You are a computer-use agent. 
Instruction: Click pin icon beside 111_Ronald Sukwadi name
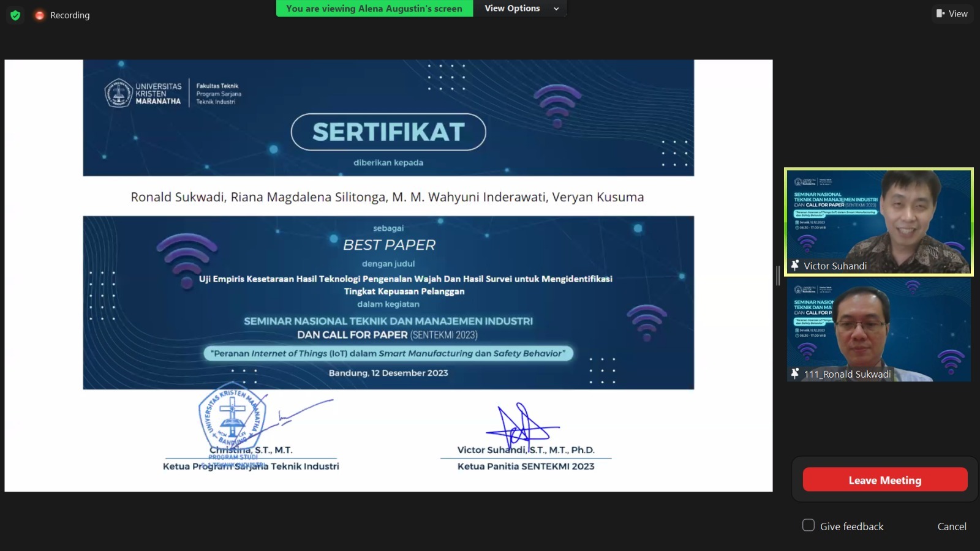coord(795,373)
